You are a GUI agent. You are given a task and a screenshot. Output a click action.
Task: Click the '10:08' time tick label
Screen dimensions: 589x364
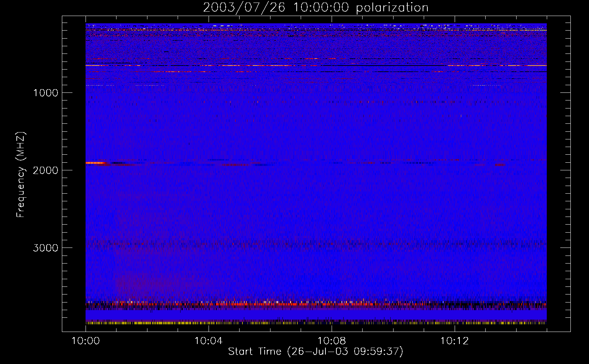click(x=332, y=341)
